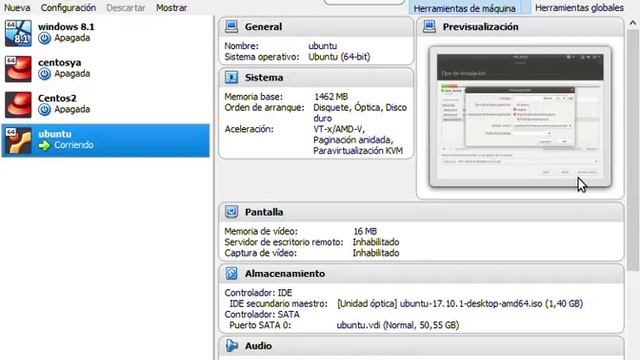Click the Previsualización header title
The height and width of the screenshot is (360, 640).
click(480, 27)
